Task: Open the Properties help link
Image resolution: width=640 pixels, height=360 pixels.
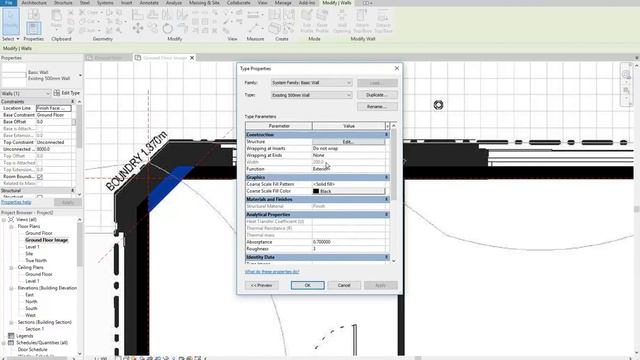Action: [x=16, y=202]
